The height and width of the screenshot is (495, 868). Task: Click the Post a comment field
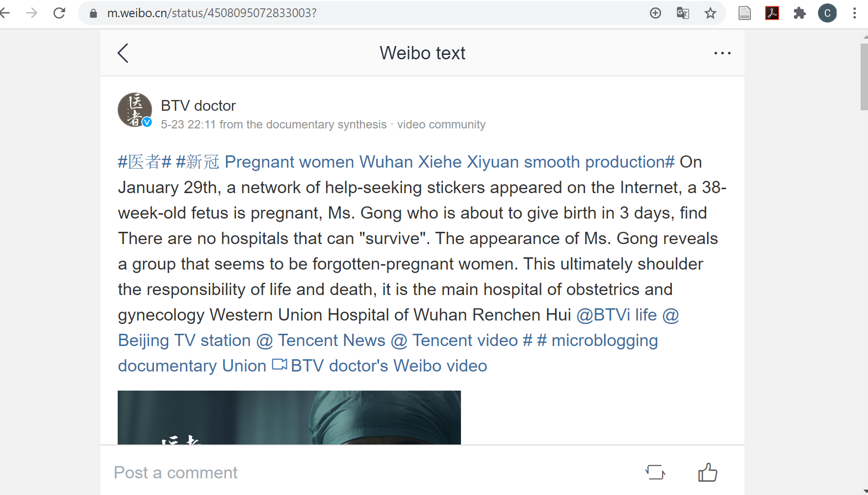pyautogui.click(x=176, y=472)
